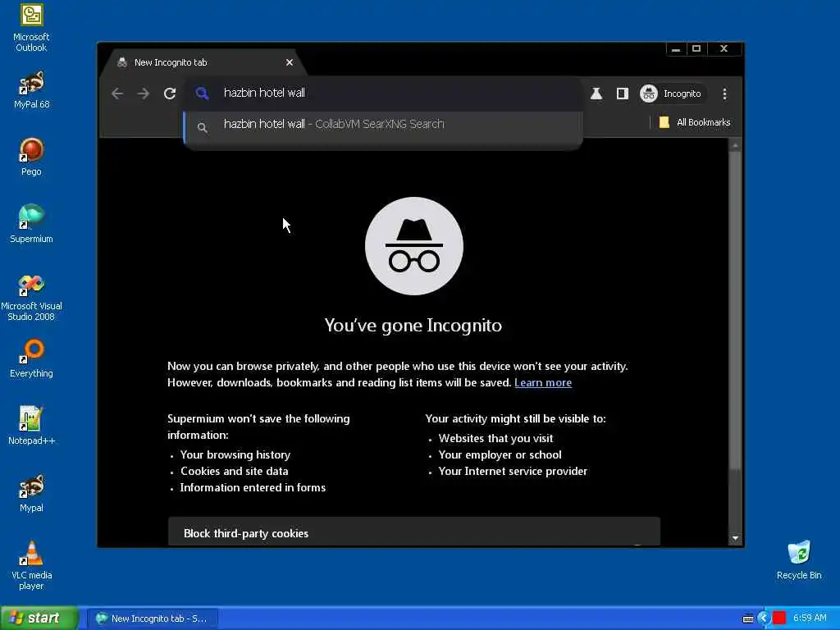840x630 pixels.
Task: Open the Mypal desktop shortcut
Action: pos(31,493)
